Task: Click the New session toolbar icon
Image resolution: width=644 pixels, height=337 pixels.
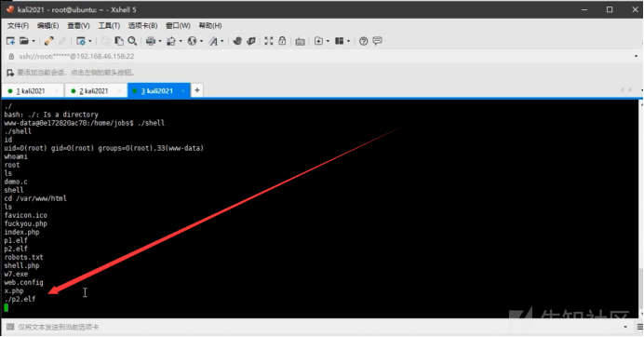Action: (10, 41)
